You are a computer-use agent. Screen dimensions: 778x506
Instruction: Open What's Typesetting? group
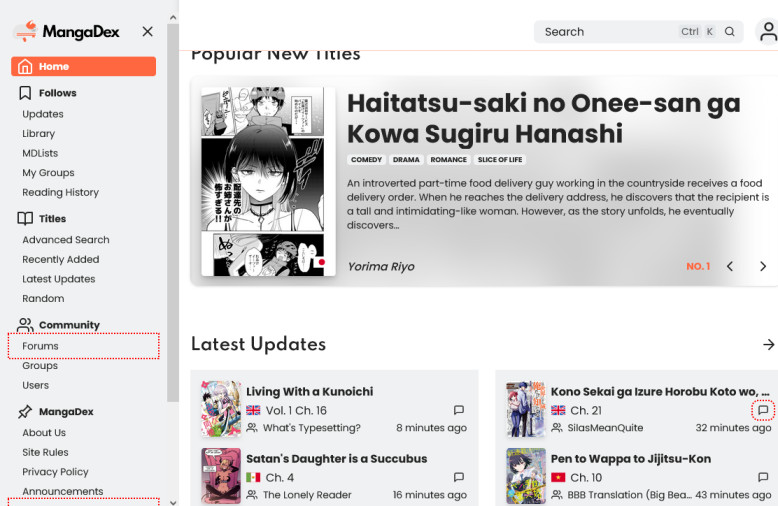click(x=312, y=428)
